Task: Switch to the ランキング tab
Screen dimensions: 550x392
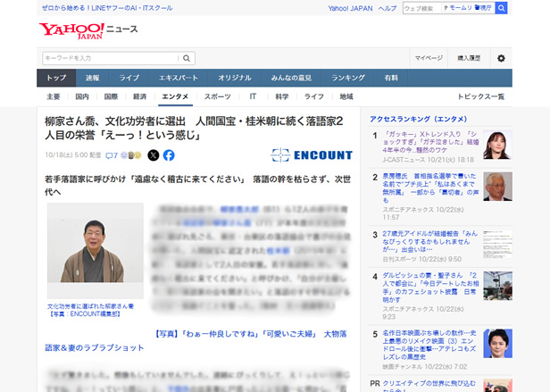Action: coord(347,79)
